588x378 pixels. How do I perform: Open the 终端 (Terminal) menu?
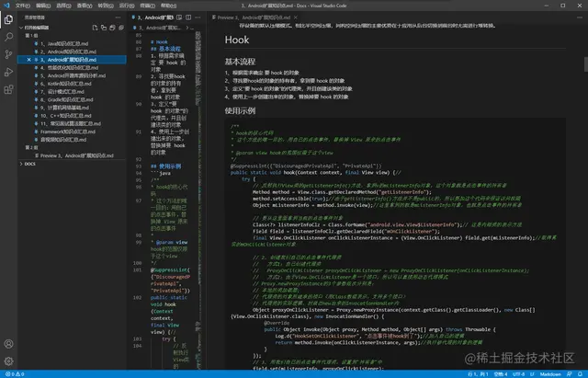(x=147, y=6)
